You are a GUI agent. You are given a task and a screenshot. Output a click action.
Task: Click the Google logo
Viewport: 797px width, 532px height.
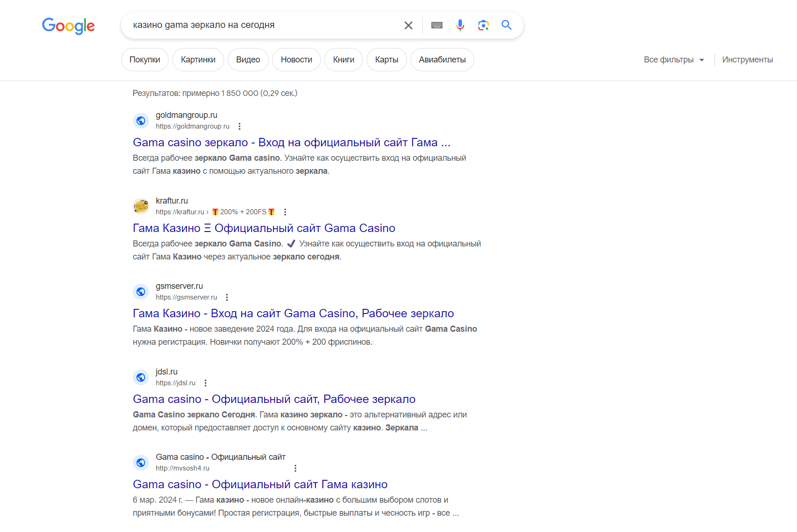(68, 26)
